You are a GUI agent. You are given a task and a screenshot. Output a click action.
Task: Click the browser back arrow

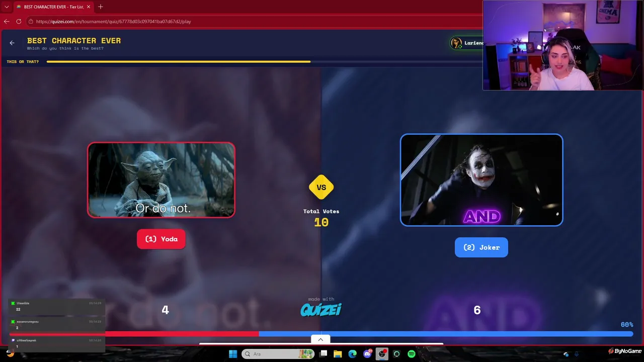click(x=7, y=22)
